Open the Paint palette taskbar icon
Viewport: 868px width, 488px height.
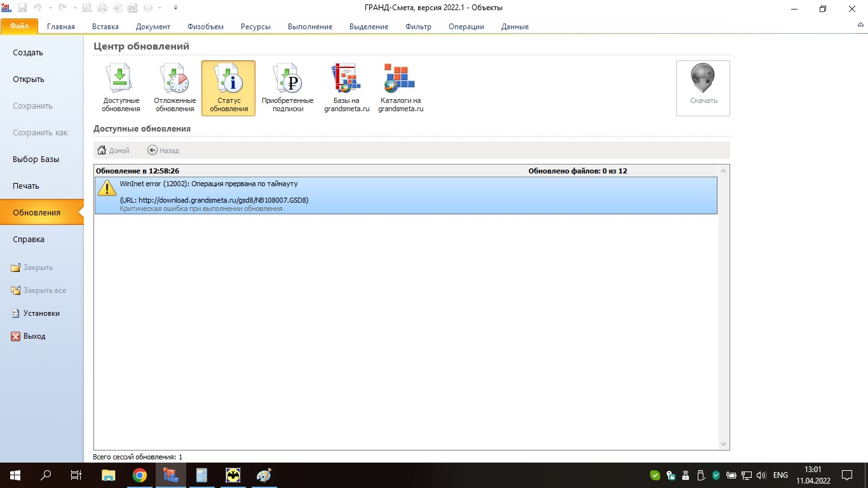pos(264,475)
